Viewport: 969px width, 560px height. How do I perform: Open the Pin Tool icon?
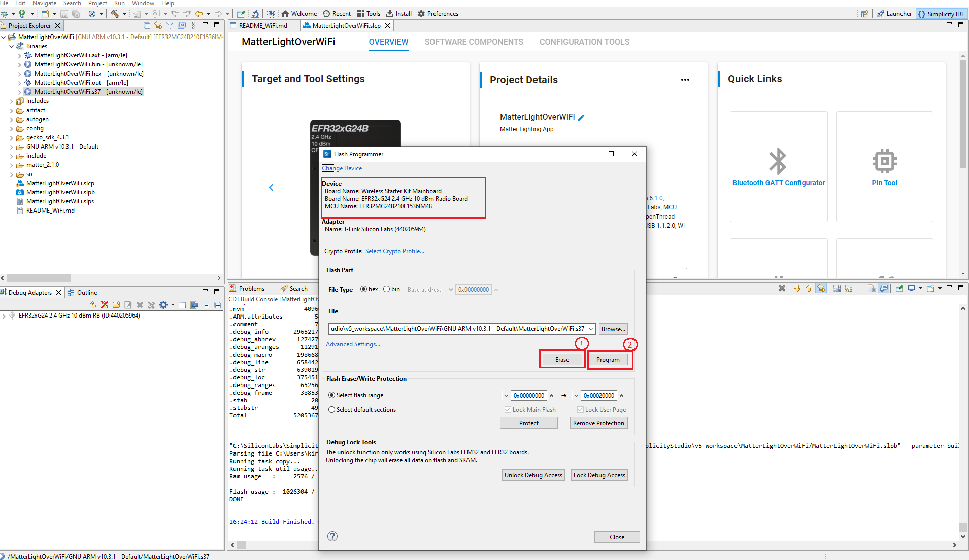click(884, 162)
